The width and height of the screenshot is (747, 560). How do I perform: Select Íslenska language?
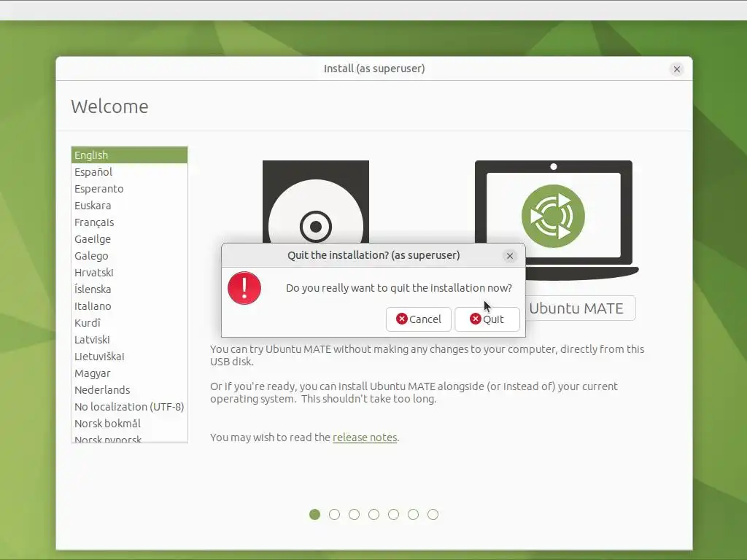[129, 289]
